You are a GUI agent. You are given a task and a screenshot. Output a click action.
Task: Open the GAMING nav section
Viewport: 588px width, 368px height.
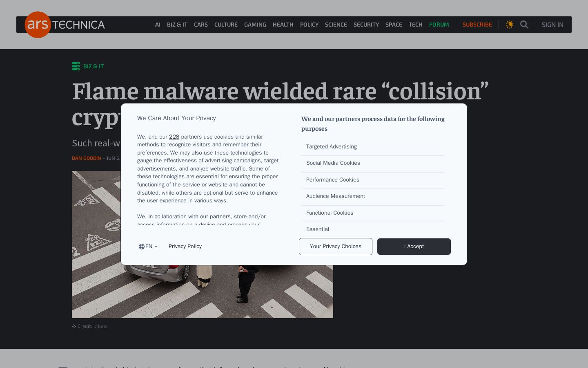(x=255, y=25)
